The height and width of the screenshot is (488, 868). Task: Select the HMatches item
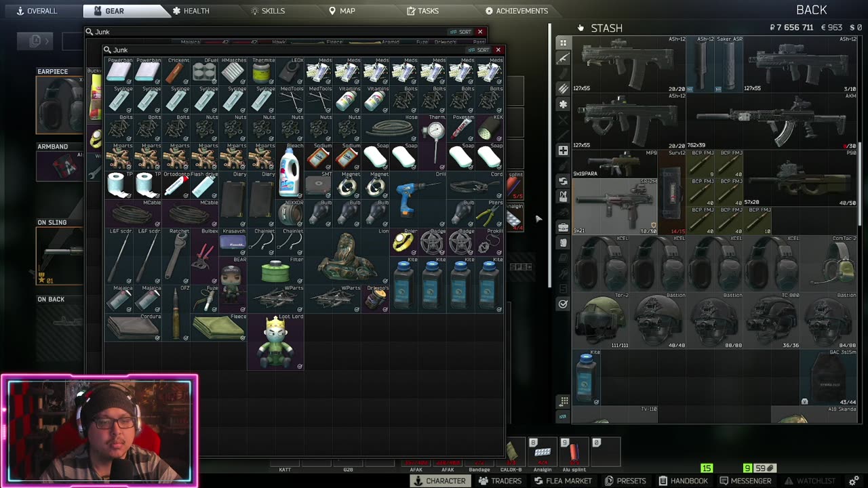[x=233, y=71]
